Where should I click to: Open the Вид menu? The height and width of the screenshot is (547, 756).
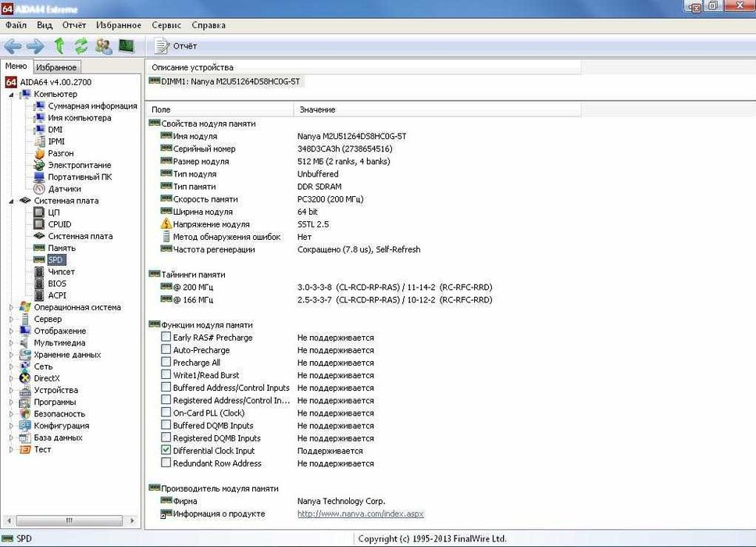tap(45, 25)
